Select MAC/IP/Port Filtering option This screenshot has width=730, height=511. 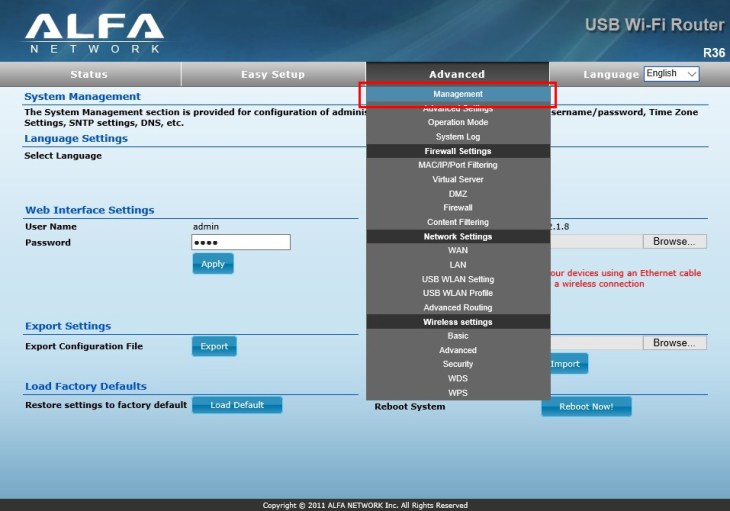pos(458,165)
